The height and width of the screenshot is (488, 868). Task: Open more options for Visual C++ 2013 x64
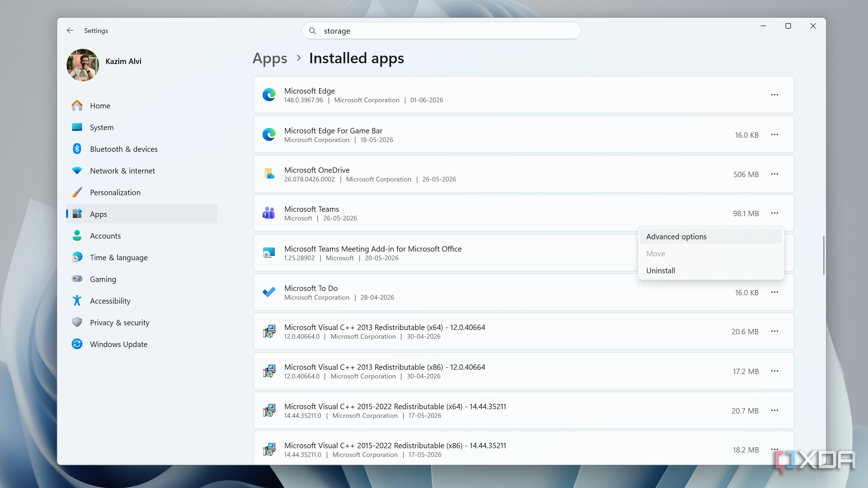coord(774,331)
